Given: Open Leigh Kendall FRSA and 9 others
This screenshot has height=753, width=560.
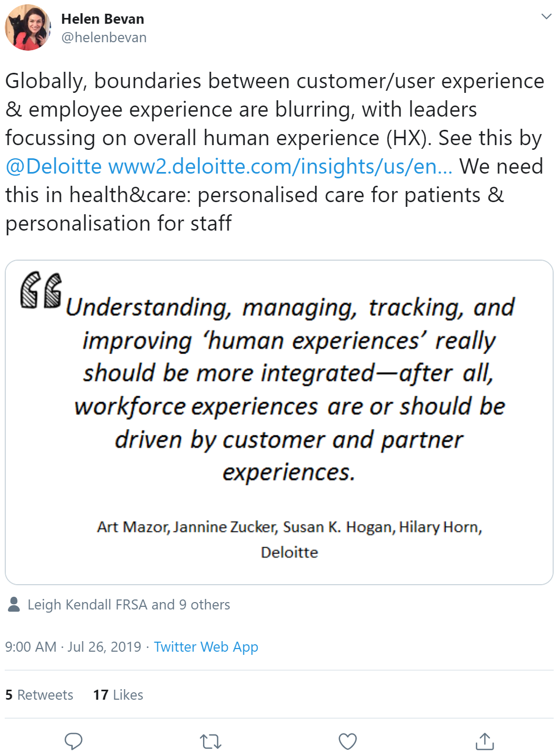Looking at the screenshot, I should (129, 605).
